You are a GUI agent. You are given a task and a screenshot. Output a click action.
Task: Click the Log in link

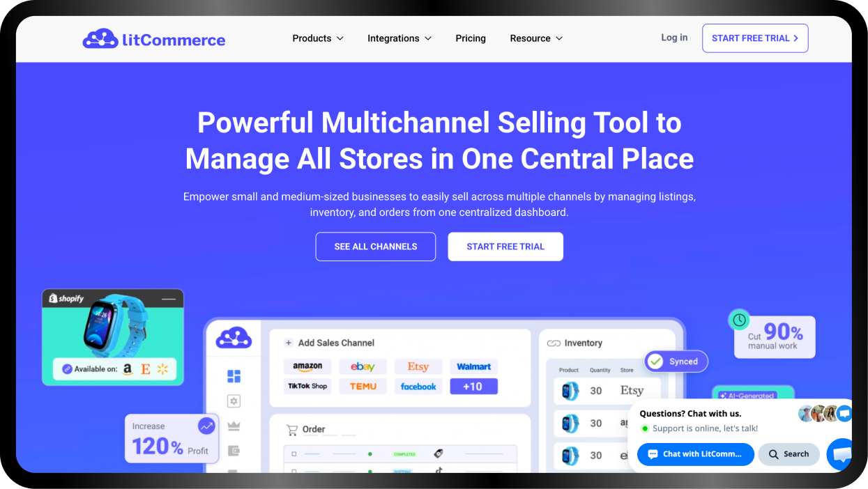point(674,38)
